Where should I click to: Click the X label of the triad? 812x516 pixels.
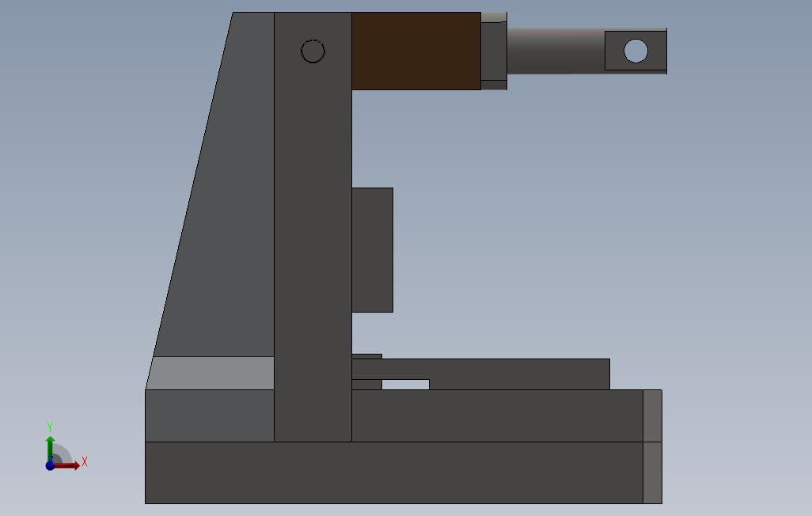[x=85, y=461]
